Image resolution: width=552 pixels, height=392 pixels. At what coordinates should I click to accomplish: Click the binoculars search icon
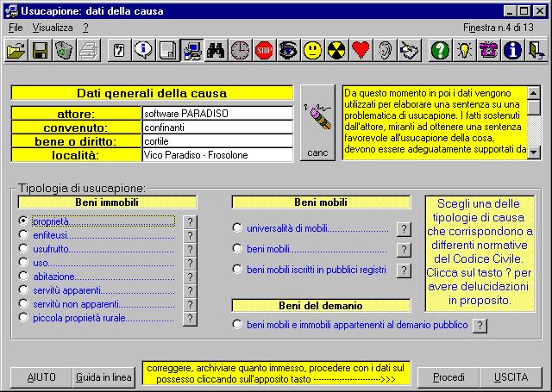[x=216, y=51]
